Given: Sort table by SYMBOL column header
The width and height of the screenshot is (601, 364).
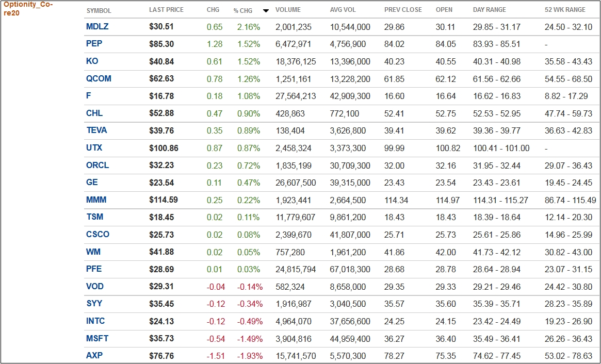Looking at the screenshot, I should pos(99,10).
